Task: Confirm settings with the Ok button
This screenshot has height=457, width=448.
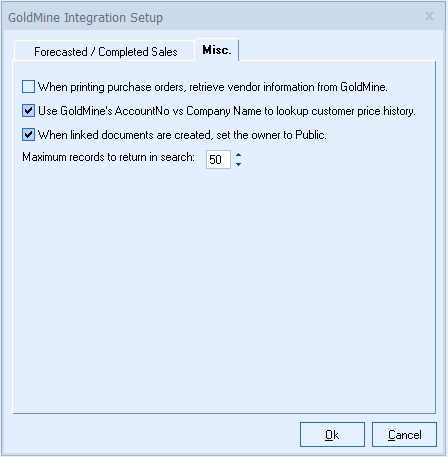Action: (x=332, y=435)
